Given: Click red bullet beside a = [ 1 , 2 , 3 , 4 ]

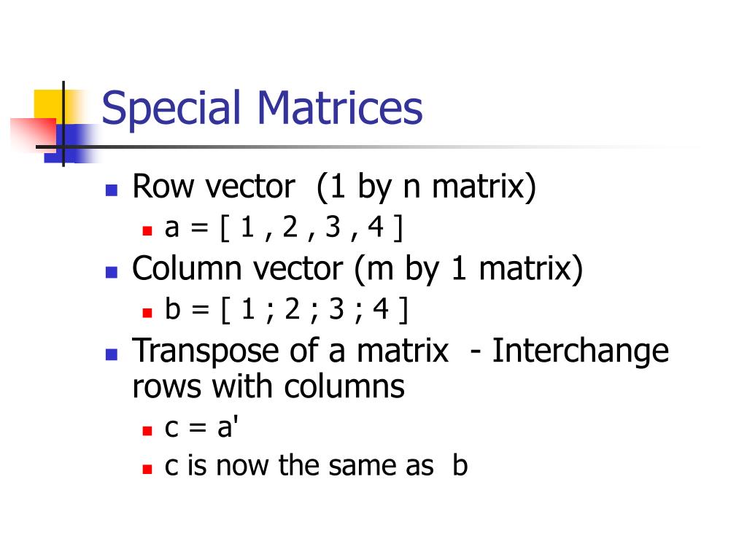Looking at the screenshot, I should [147, 231].
